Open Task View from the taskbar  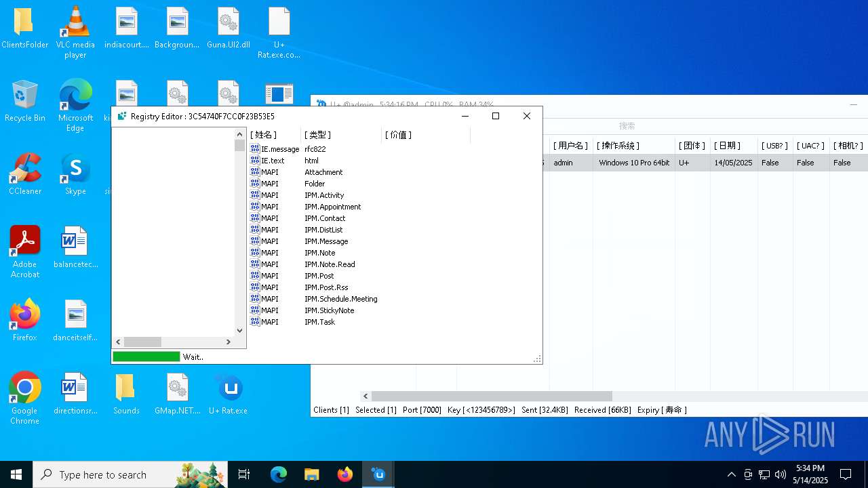(x=244, y=474)
